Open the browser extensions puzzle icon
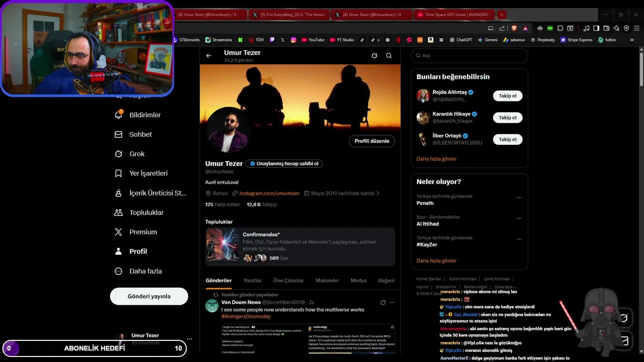The height and width of the screenshot is (362, 644). (560, 28)
